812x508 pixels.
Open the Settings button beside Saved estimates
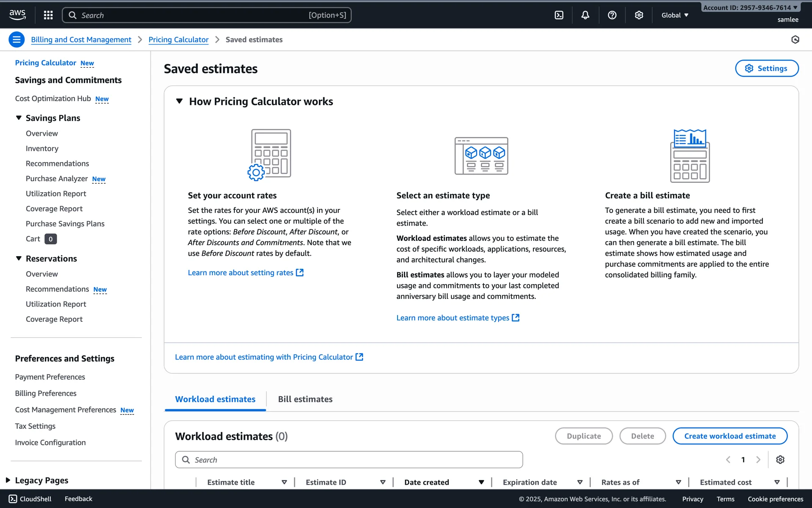point(766,69)
